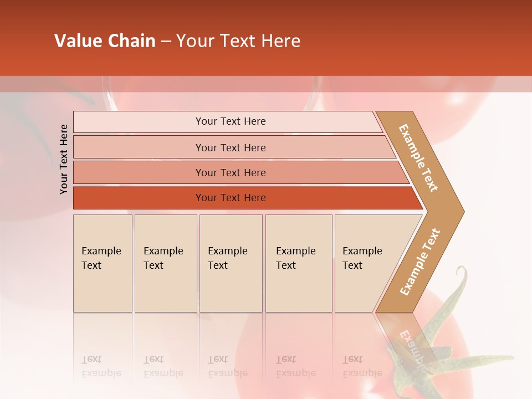532x399 pixels.
Task: Click the vertical 'Your Text Here' label
Action: (64, 159)
